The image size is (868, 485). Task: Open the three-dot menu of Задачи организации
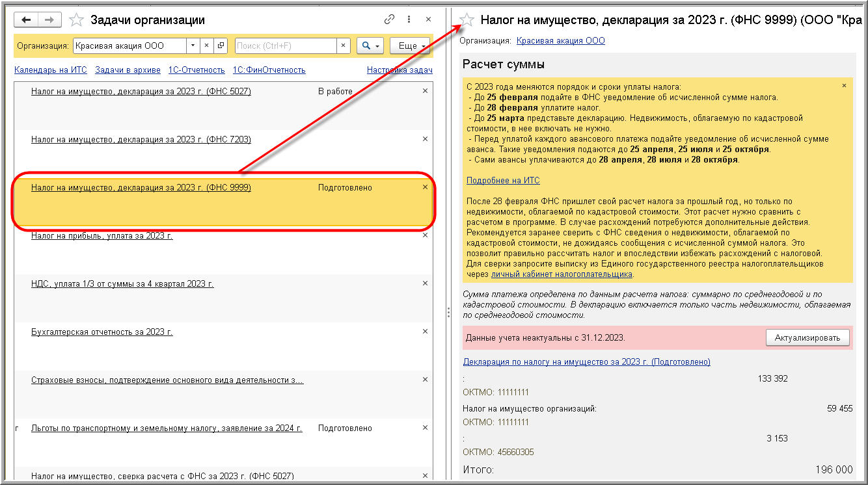click(409, 20)
